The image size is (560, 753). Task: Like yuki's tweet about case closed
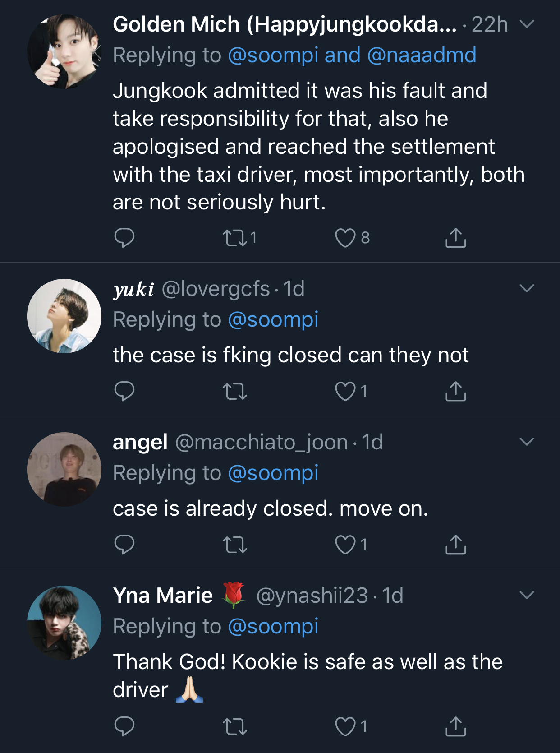345,391
